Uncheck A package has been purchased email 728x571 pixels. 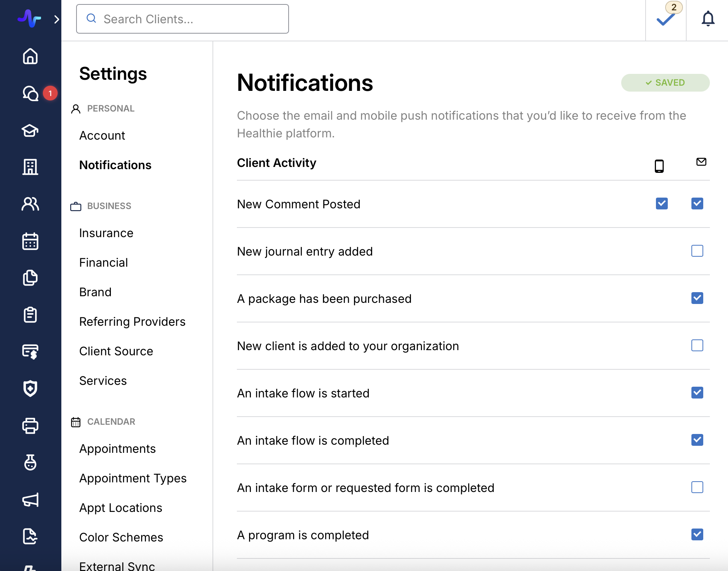[x=697, y=298]
